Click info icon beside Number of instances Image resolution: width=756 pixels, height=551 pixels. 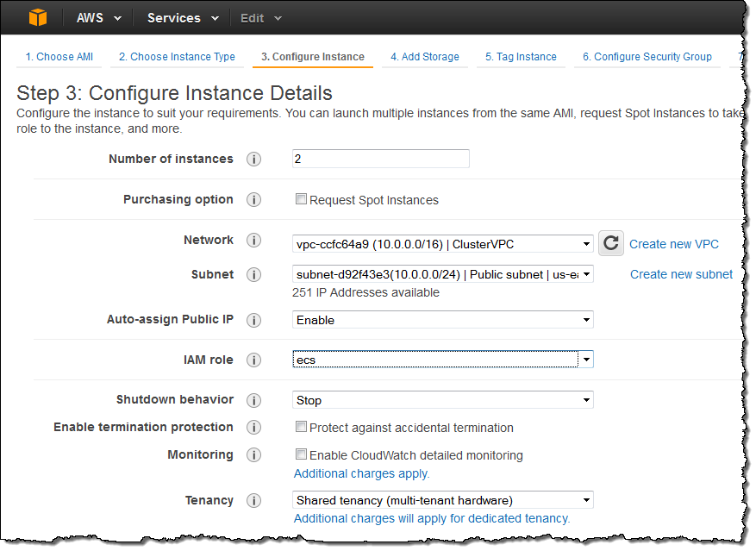click(253, 160)
